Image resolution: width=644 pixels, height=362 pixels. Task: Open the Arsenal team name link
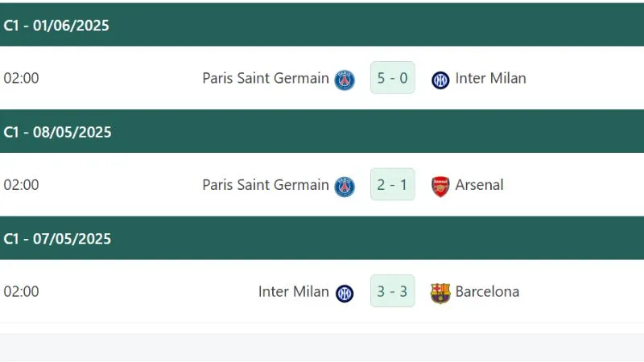coord(479,185)
